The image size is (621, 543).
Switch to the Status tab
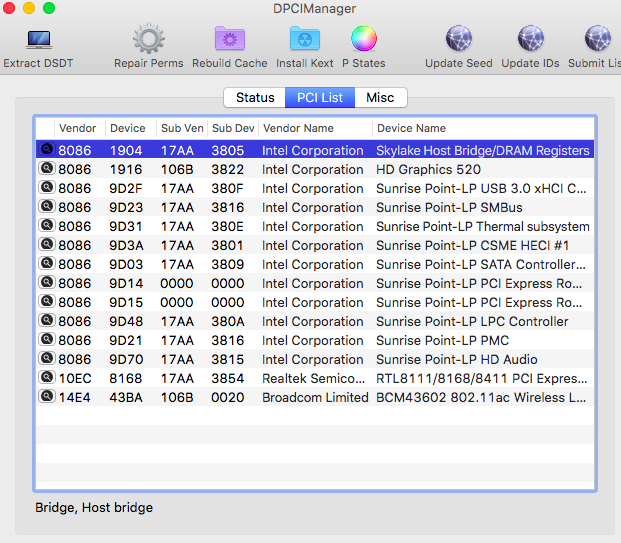pos(255,98)
